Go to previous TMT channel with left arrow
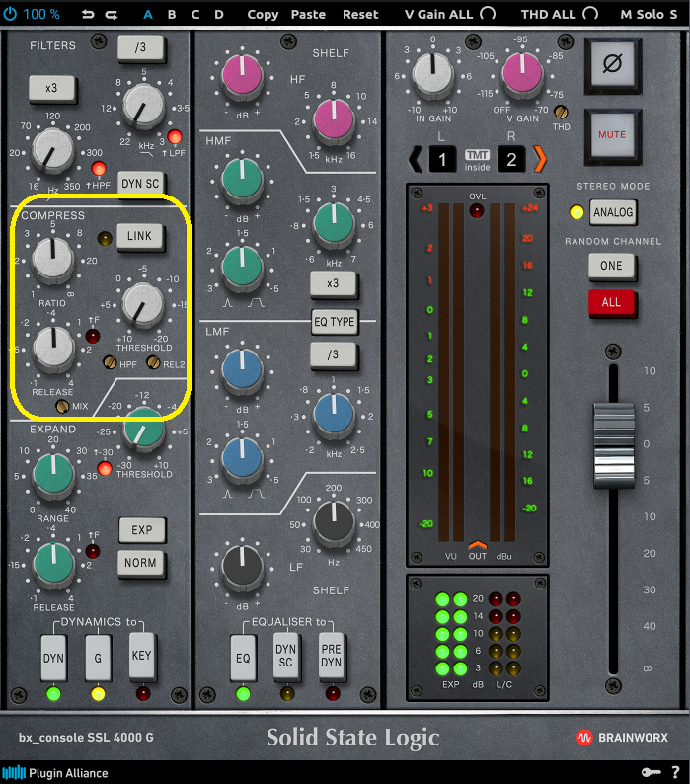The image size is (690, 784). tap(415, 160)
